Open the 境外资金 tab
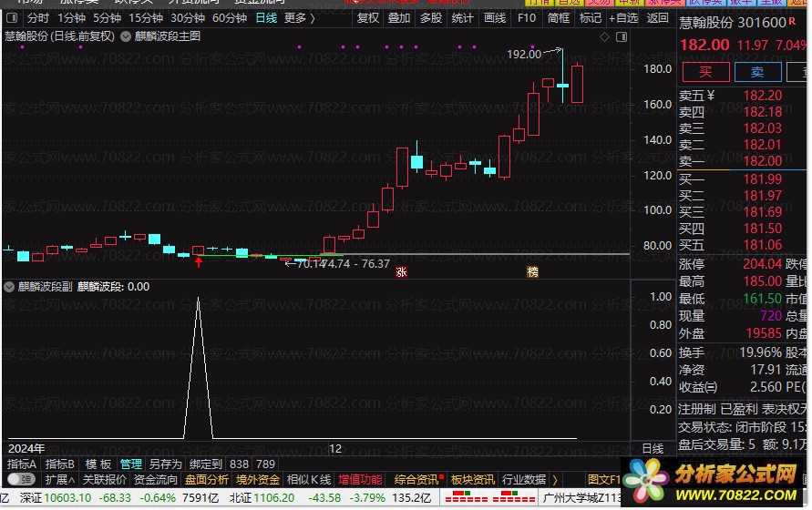This screenshot has height=510, width=812. tap(258, 479)
